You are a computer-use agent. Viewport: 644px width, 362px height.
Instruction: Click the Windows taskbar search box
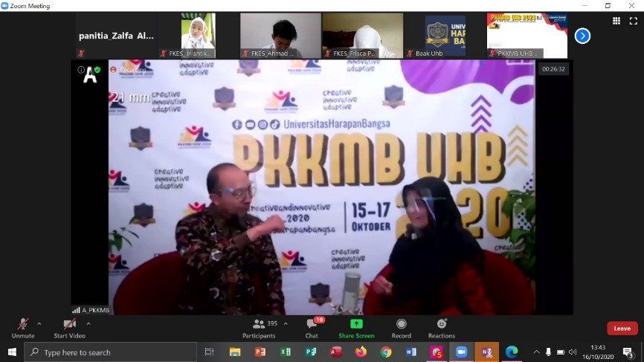[x=112, y=352]
